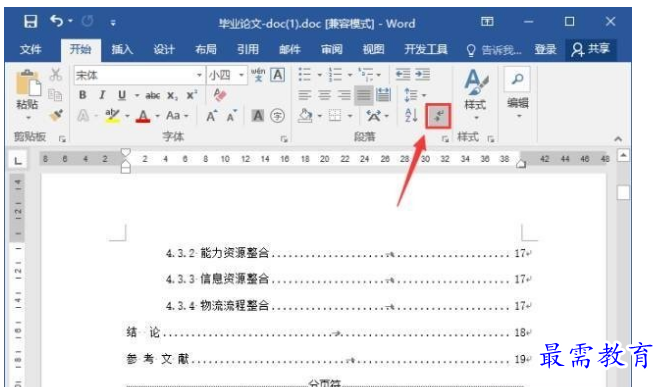The width and height of the screenshot is (661, 387).
Task: Decrease paragraph indent
Action: (x=403, y=75)
